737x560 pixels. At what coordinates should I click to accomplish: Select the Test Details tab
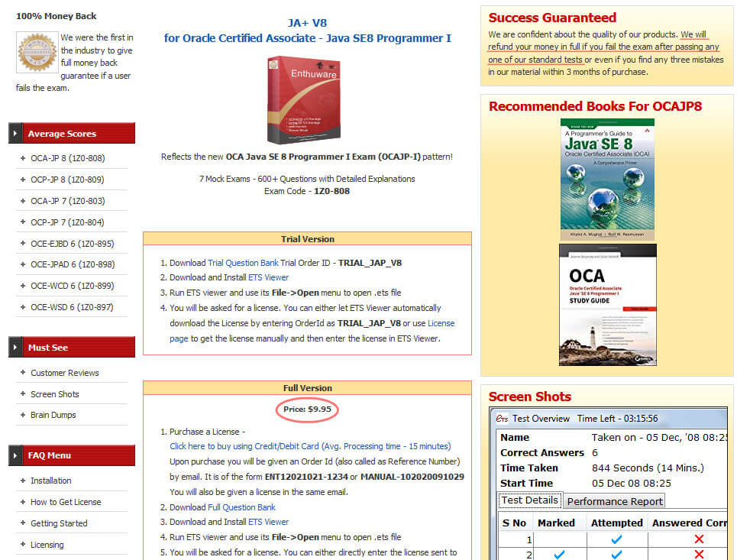click(x=530, y=500)
